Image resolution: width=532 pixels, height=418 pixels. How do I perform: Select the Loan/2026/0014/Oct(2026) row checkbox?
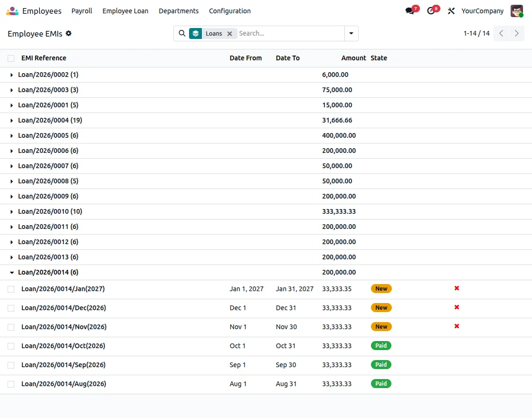[x=11, y=346]
